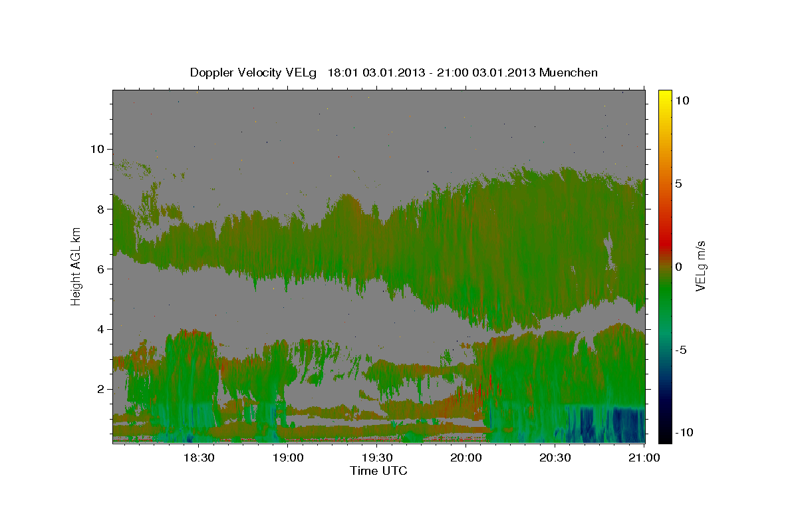Click the 19:00 time tick label

click(288, 458)
